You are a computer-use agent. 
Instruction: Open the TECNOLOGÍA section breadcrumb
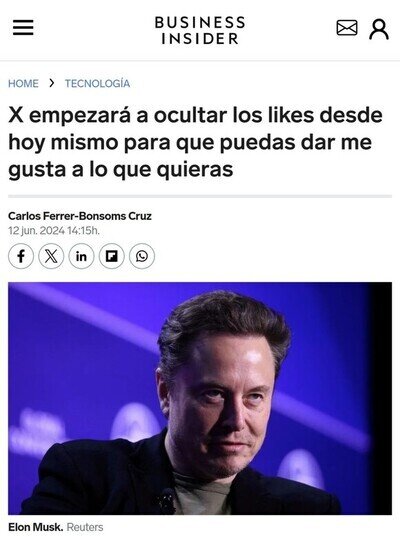tap(98, 84)
